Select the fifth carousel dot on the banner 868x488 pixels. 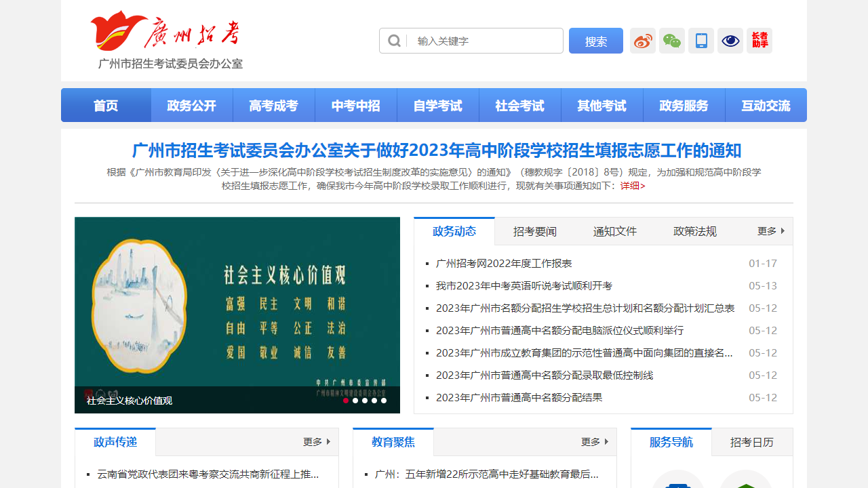point(384,401)
